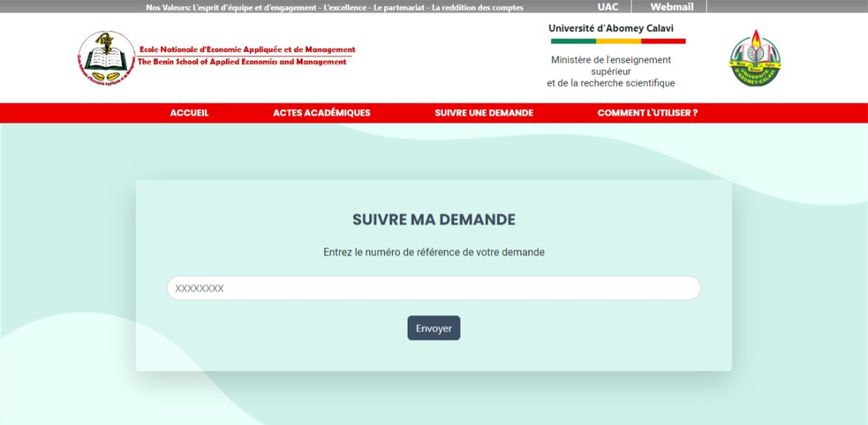This screenshot has height=425, width=868.
Task: Open COMMENT L'UTILISER ? help page
Action: point(647,113)
